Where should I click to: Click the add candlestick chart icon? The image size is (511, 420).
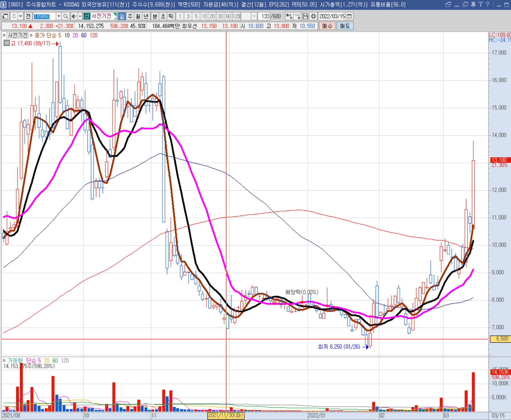pyautogui.click(x=289, y=16)
